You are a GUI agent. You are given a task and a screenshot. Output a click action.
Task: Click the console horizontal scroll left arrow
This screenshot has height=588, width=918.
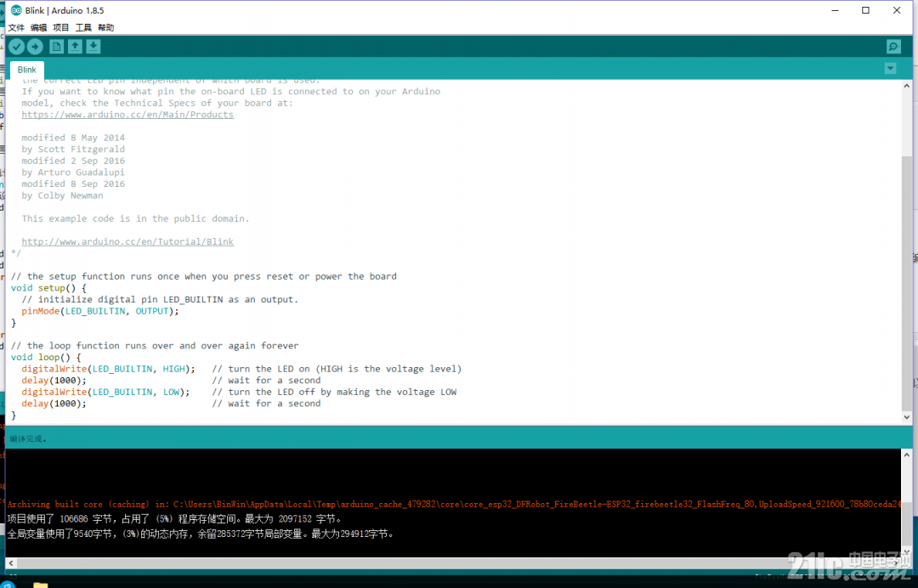tap(10, 563)
